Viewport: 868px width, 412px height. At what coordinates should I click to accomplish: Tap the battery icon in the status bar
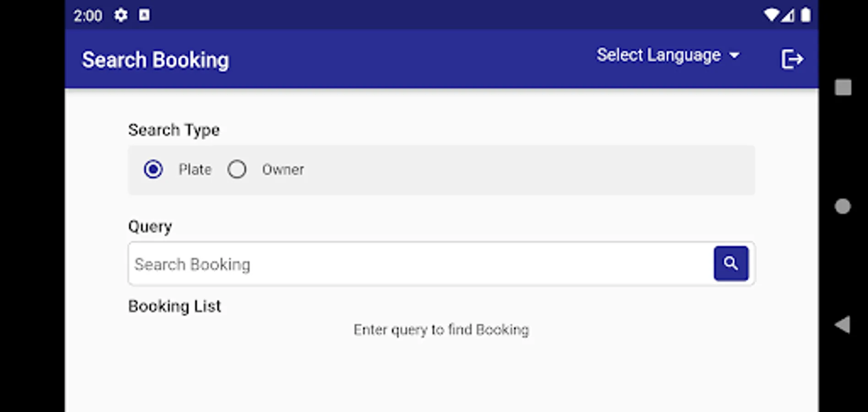pyautogui.click(x=806, y=16)
